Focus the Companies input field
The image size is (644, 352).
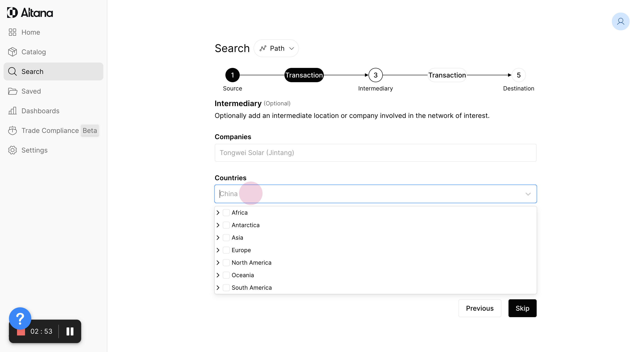click(375, 153)
